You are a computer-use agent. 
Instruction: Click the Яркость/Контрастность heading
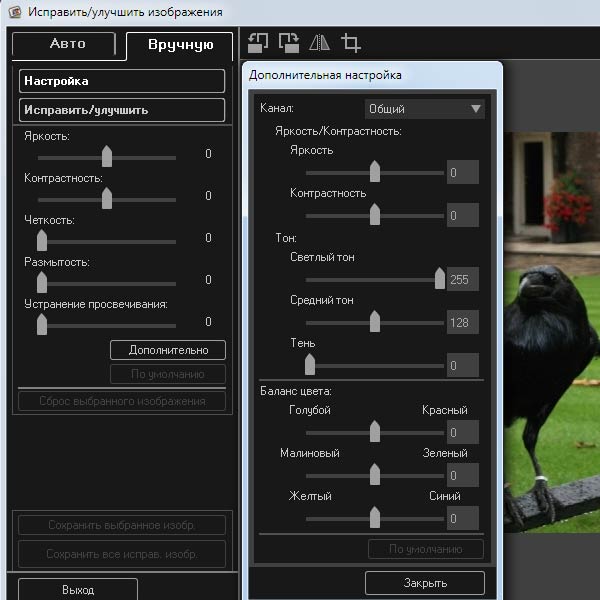point(338,131)
